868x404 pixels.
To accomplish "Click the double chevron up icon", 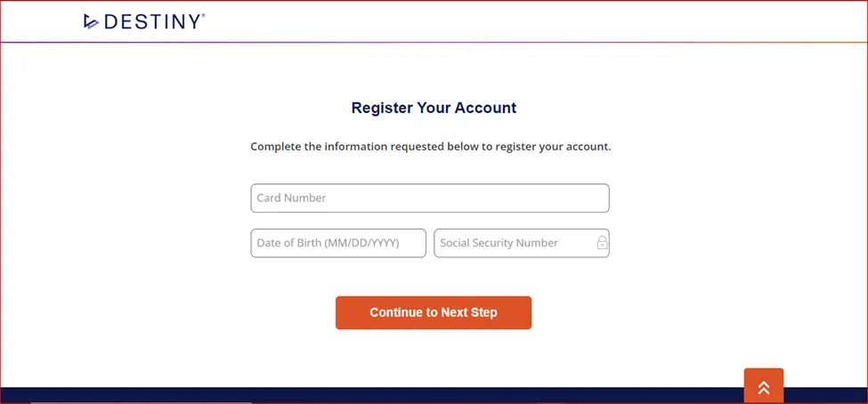I will click(x=764, y=387).
